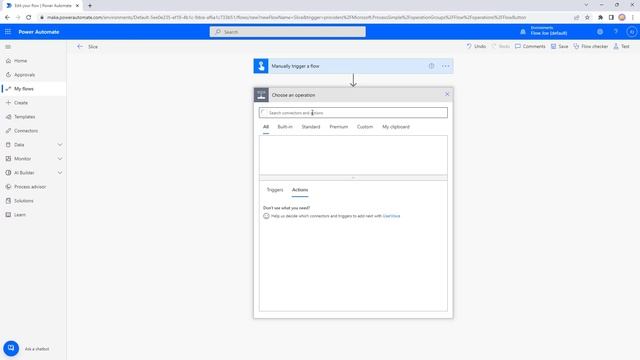
Task: Open the notifications bell icon
Action: (x=523, y=32)
